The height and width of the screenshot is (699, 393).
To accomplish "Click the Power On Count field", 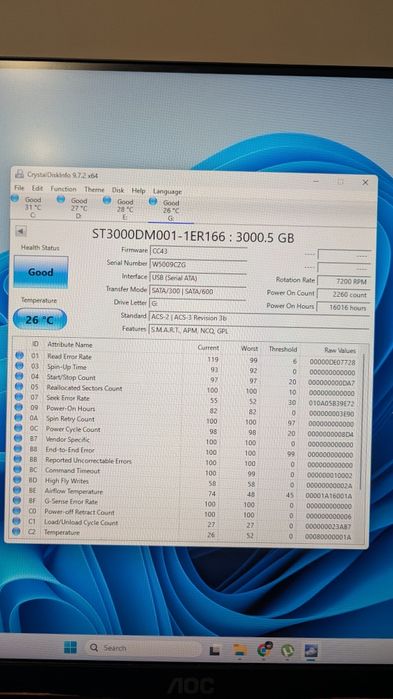I will click(x=343, y=294).
